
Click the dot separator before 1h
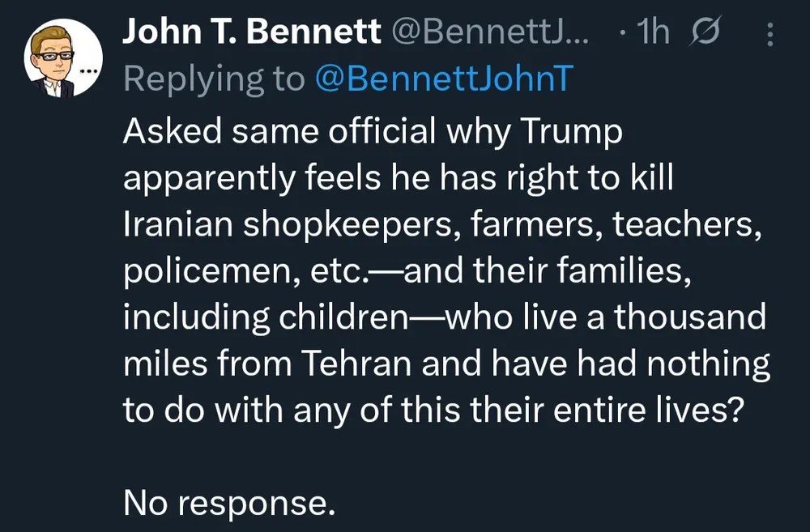point(621,34)
